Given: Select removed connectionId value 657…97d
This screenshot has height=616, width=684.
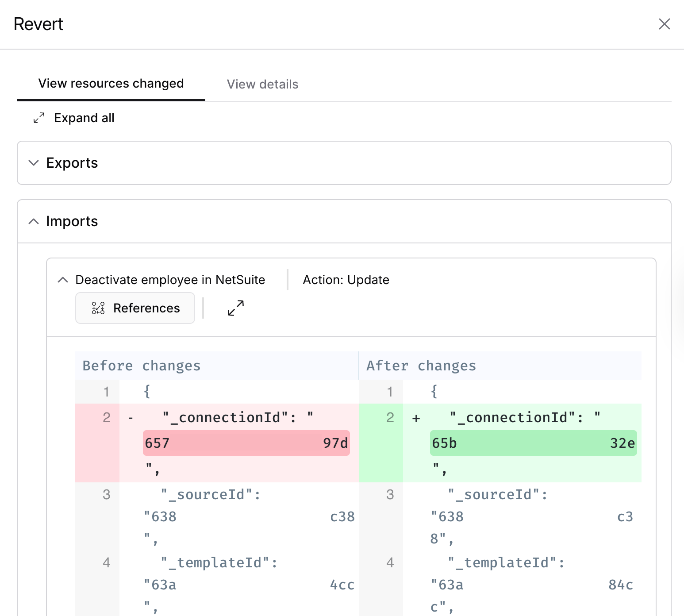Looking at the screenshot, I should tap(246, 443).
